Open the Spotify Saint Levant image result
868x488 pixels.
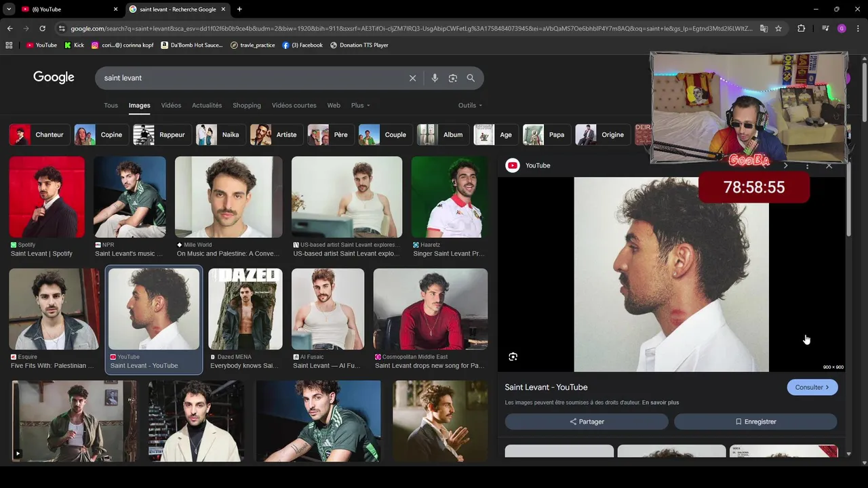47,197
